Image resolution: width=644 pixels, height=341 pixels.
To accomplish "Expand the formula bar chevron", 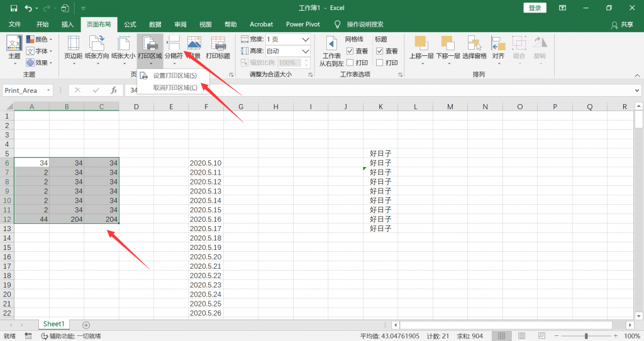I will pyautogui.click(x=637, y=90).
